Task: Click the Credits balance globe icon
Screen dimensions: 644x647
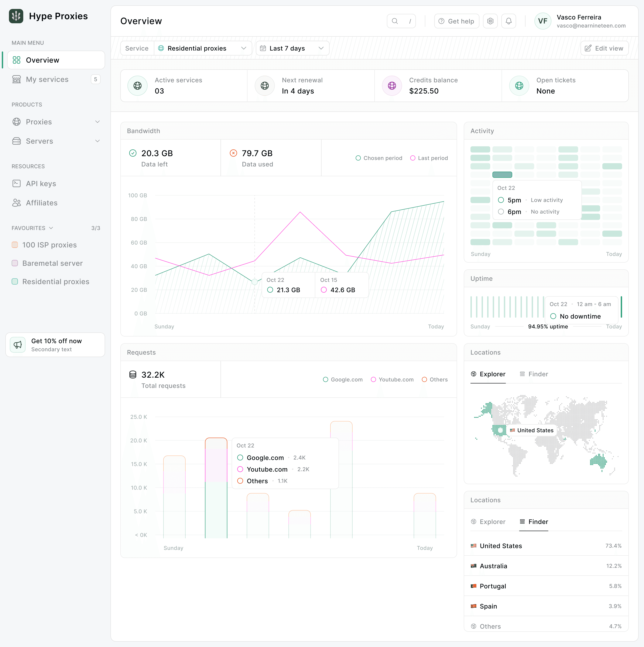Action: 392,86
